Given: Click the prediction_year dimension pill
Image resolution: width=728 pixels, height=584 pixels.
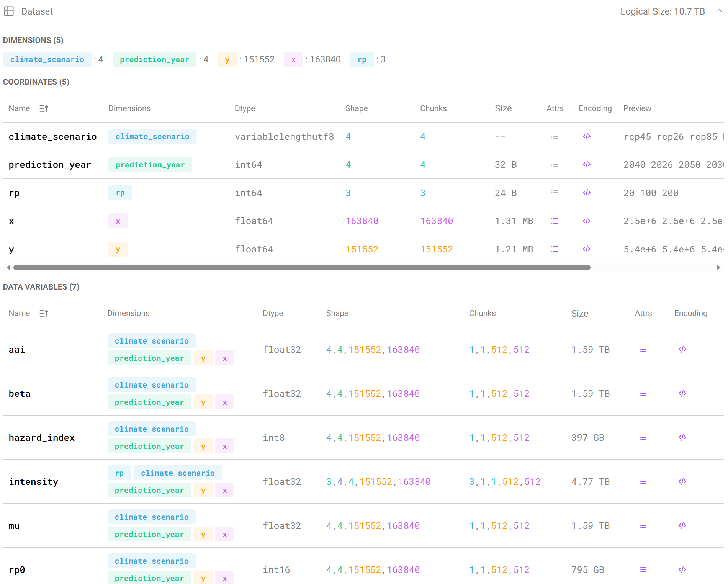Looking at the screenshot, I should click(x=154, y=59).
